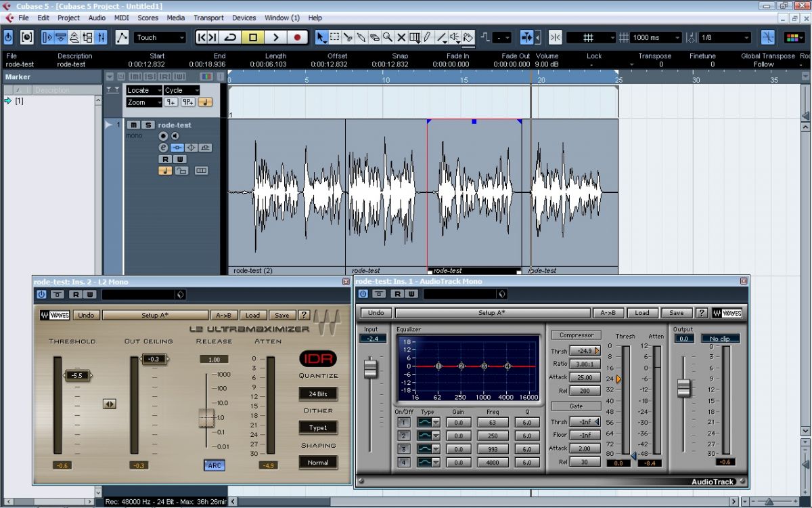Select the Line tool
The height and width of the screenshot is (508, 812).
(x=441, y=37)
